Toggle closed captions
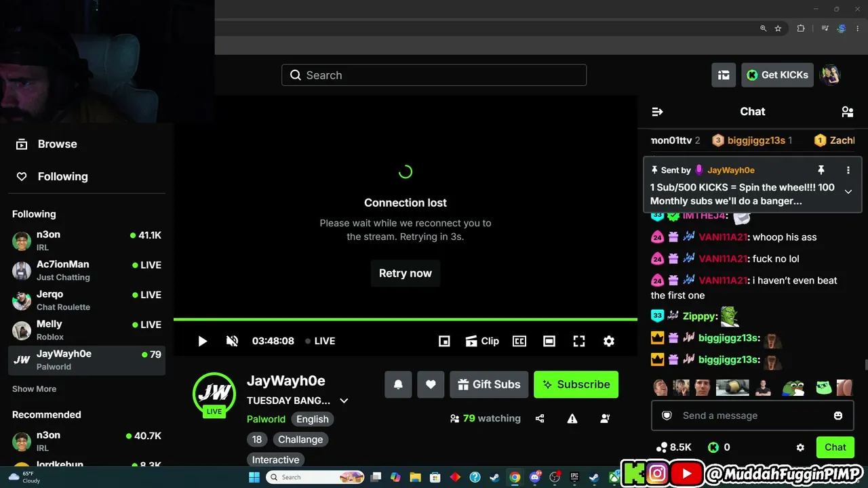868x488 pixels. point(519,341)
